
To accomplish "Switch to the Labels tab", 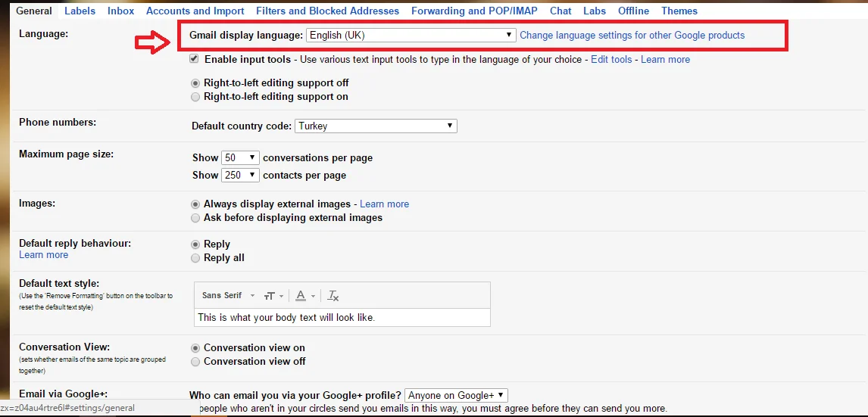I will point(80,11).
